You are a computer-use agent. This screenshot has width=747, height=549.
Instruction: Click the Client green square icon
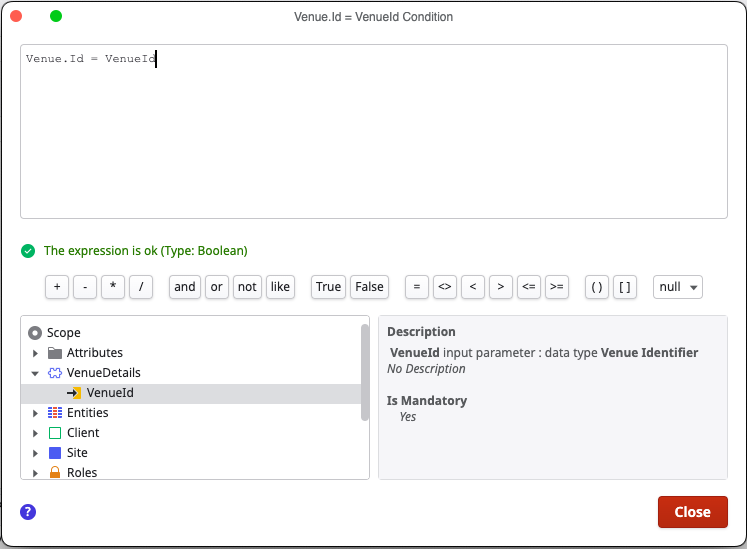tap(55, 433)
